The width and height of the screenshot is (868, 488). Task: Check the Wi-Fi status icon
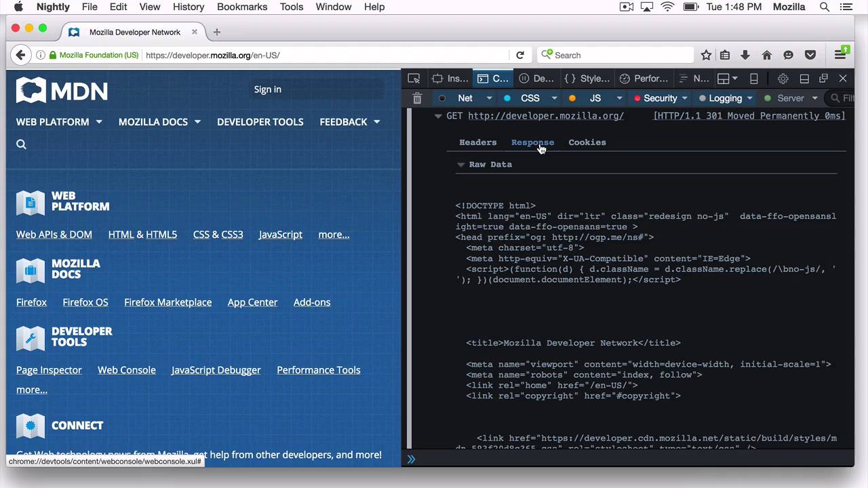(667, 7)
